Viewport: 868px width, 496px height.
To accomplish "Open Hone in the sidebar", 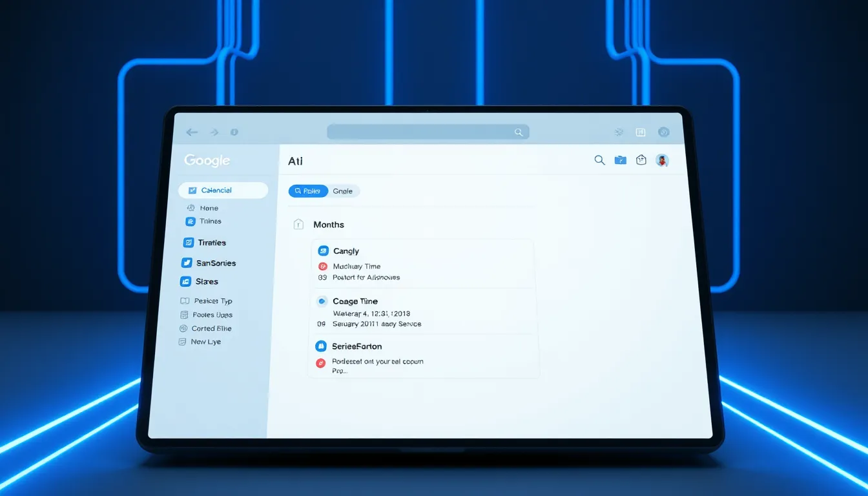I will [209, 208].
